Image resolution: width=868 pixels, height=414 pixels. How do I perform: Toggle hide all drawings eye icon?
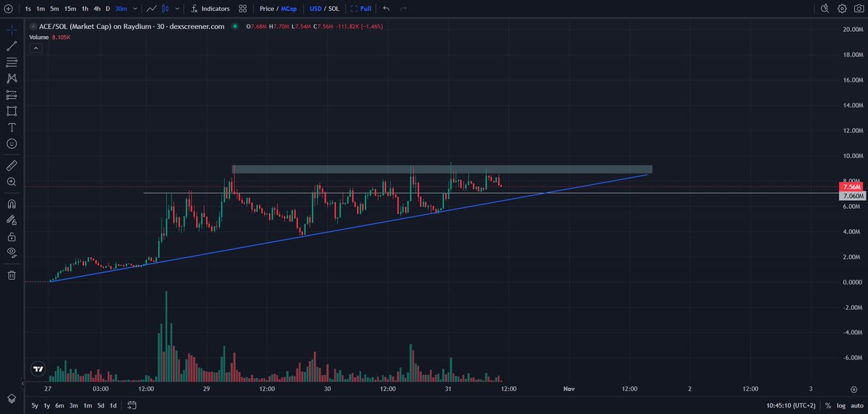pos(12,252)
